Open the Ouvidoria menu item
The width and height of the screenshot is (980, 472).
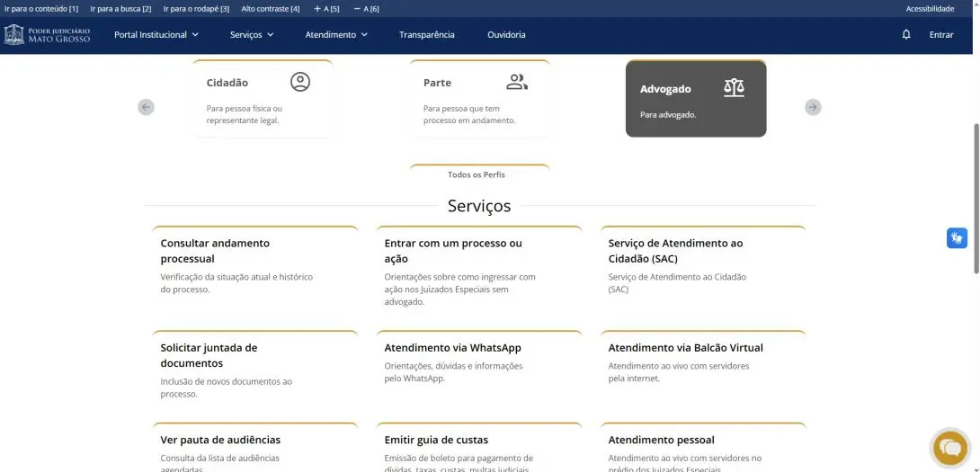coord(506,35)
